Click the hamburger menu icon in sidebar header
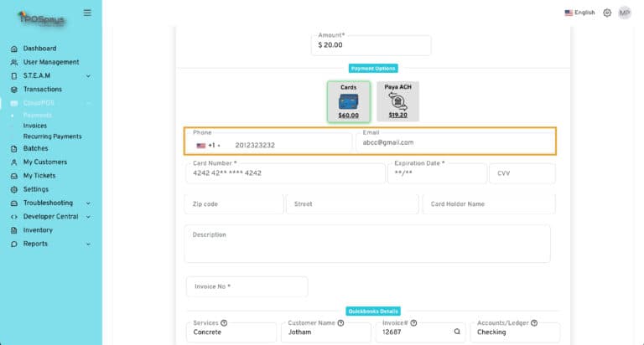The image size is (644, 345). [87, 13]
